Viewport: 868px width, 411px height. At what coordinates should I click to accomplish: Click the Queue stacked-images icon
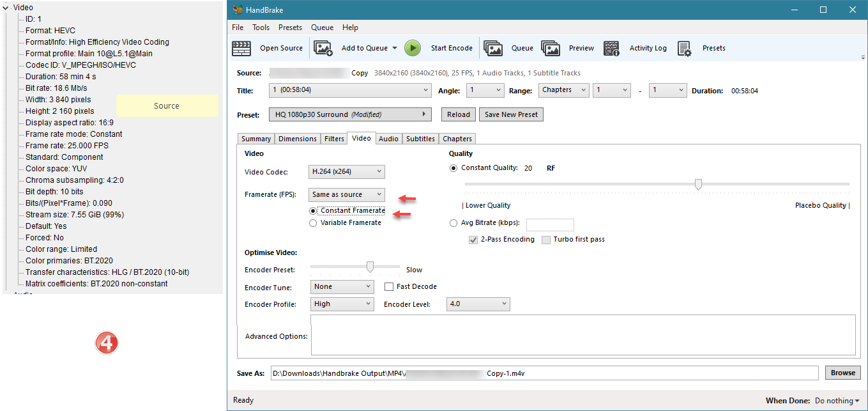point(493,48)
